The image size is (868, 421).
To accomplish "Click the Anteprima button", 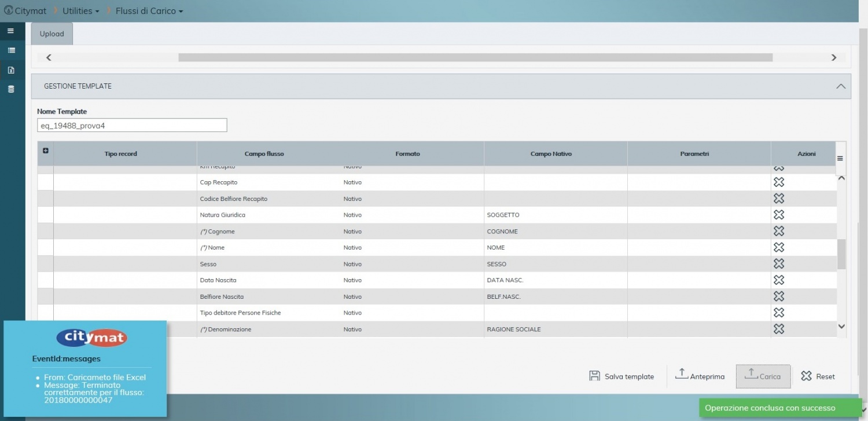I will click(700, 376).
